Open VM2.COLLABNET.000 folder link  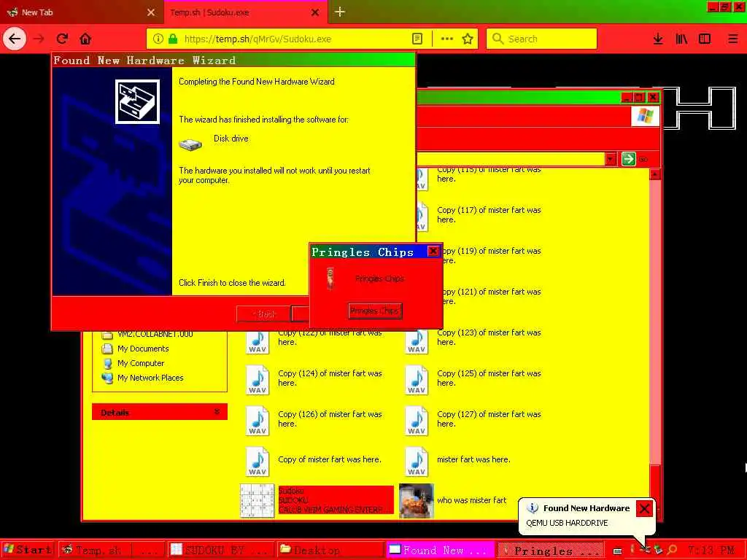tap(155, 334)
